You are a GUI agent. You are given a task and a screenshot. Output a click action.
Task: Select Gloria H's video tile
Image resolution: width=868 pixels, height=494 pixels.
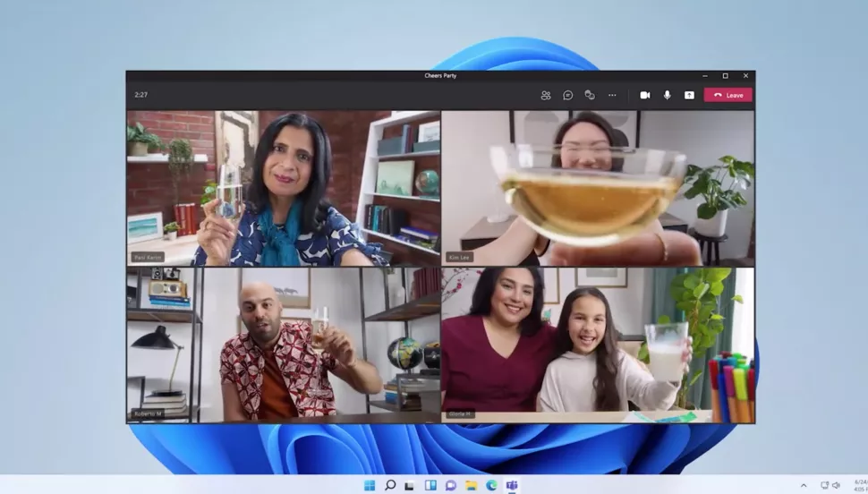[x=598, y=345]
